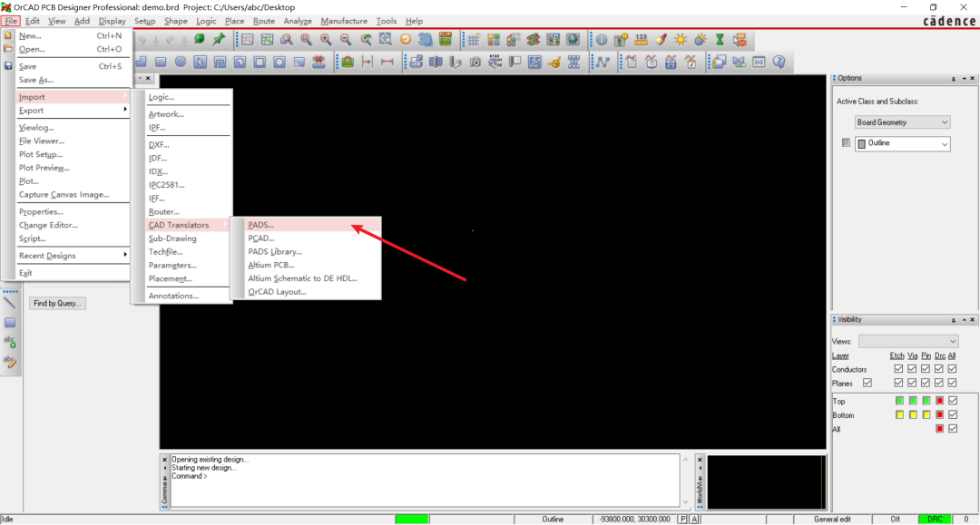Click the Drc column header link
The width and height of the screenshot is (980, 525).
coord(940,355)
